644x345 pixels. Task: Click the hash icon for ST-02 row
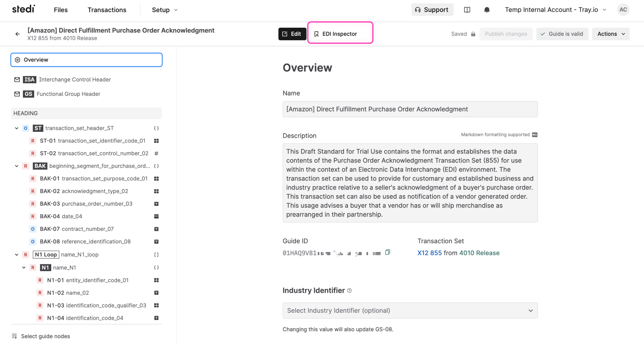tap(156, 153)
